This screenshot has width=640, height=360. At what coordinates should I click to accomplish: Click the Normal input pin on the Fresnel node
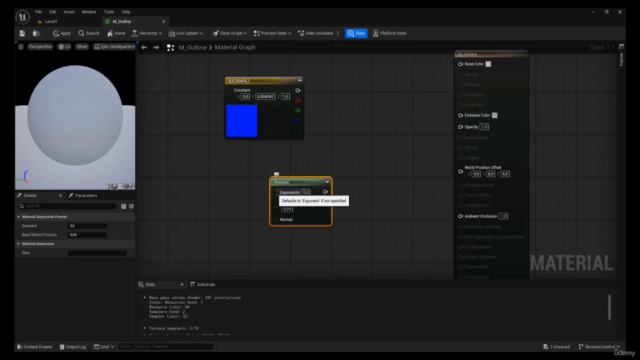pyautogui.click(x=276, y=220)
